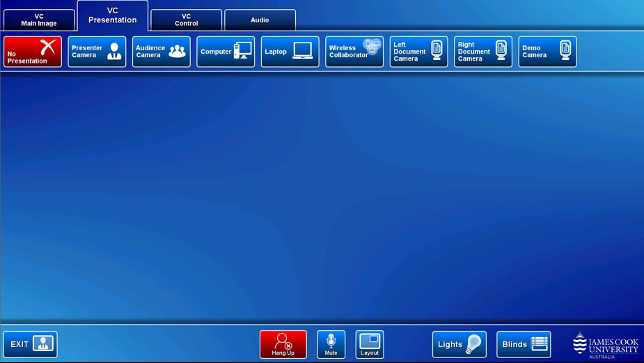
Task: Open the Audio tab
Action: pos(260,20)
